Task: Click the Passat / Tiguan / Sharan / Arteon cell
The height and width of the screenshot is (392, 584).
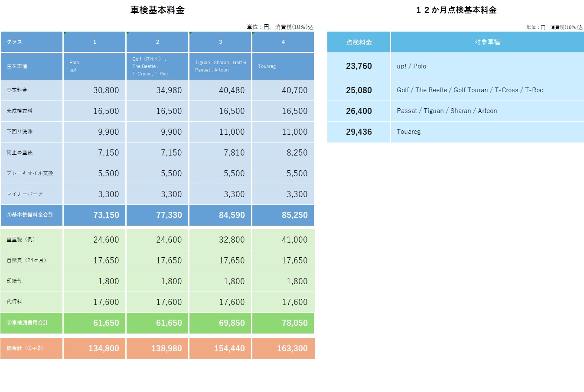Action: point(487,111)
